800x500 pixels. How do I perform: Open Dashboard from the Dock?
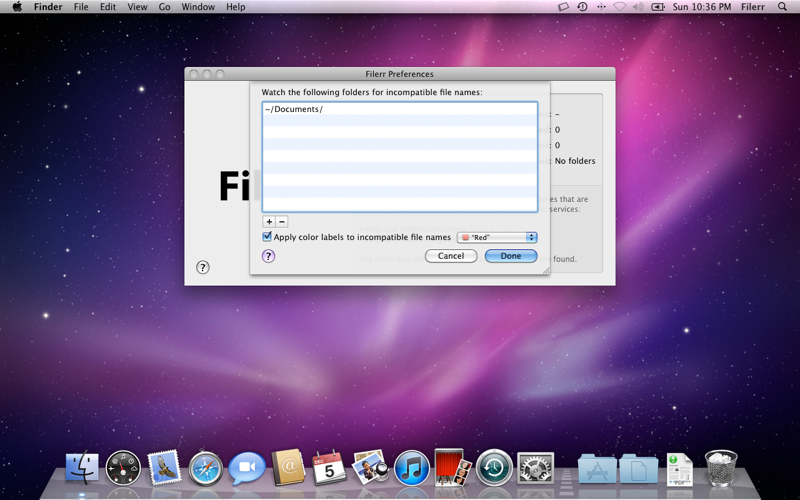click(123, 468)
